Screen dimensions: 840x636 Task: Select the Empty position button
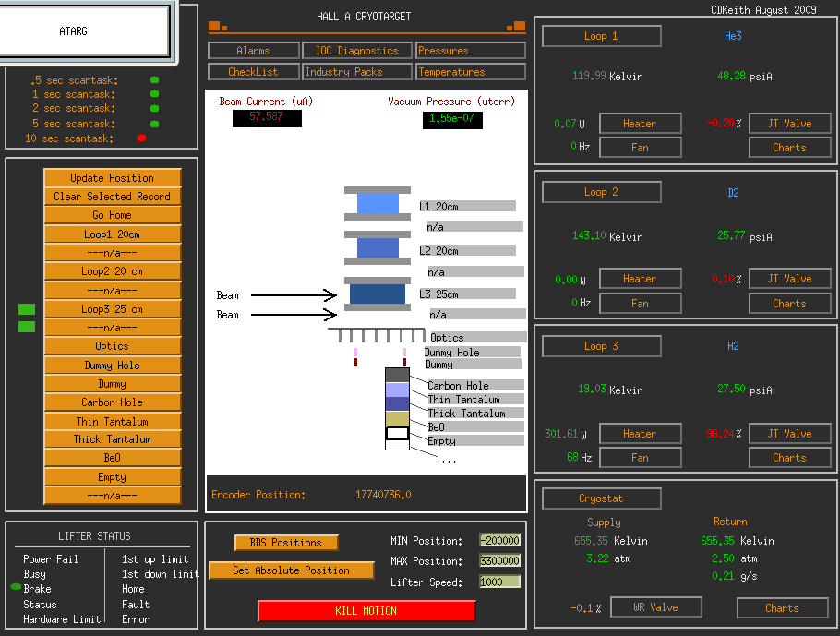(x=113, y=477)
